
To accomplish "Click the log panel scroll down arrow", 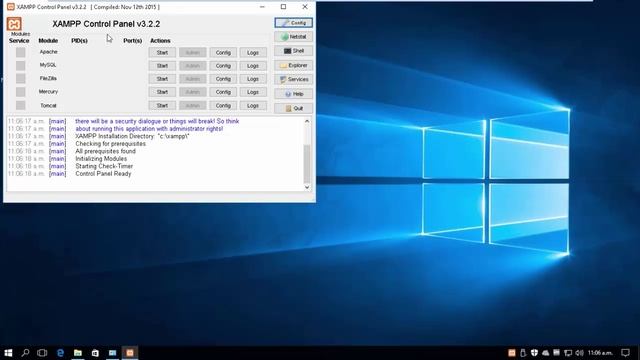I will tap(307, 187).
